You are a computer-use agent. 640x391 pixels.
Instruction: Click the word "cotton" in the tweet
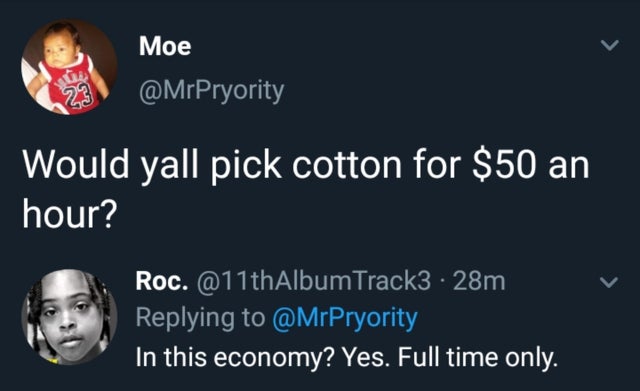click(x=347, y=165)
